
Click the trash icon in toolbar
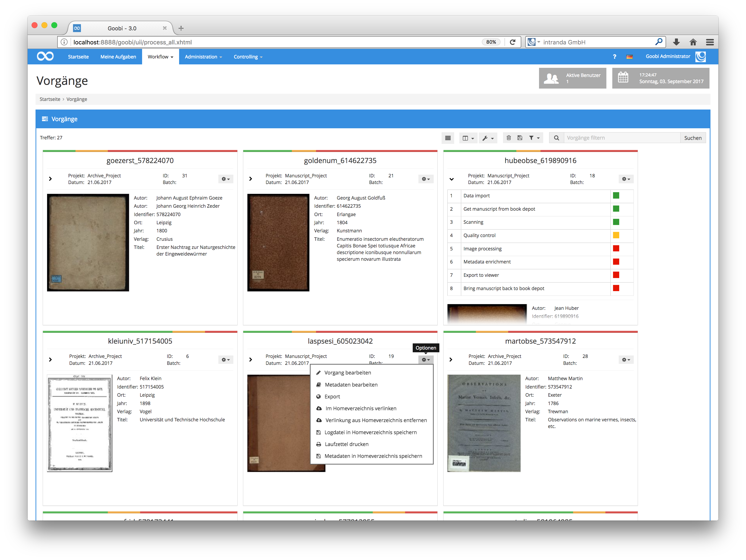click(x=509, y=138)
